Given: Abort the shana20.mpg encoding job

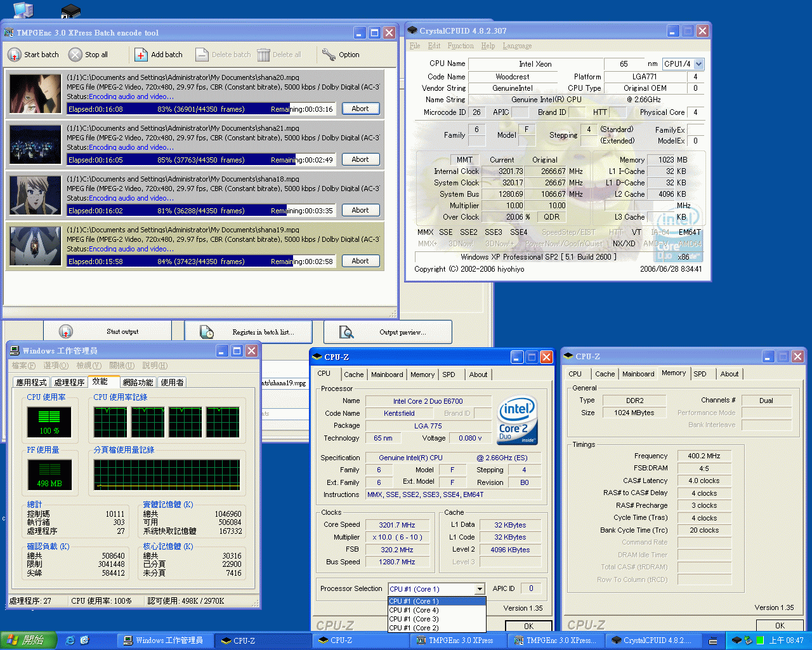Looking at the screenshot, I should pyautogui.click(x=360, y=109).
